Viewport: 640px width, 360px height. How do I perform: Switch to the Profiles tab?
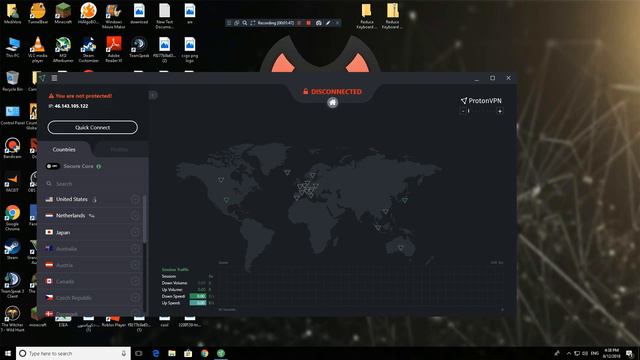point(119,149)
